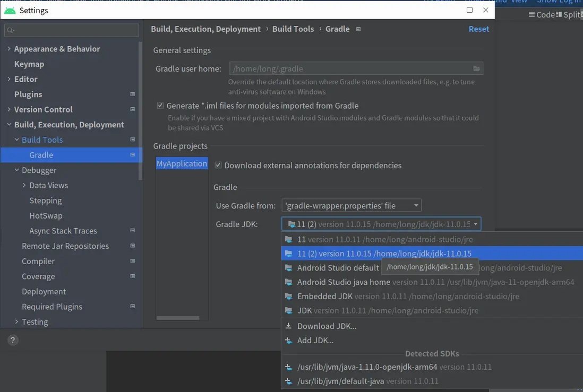Expand the Editor settings section
This screenshot has width=583, height=392.
[9, 79]
